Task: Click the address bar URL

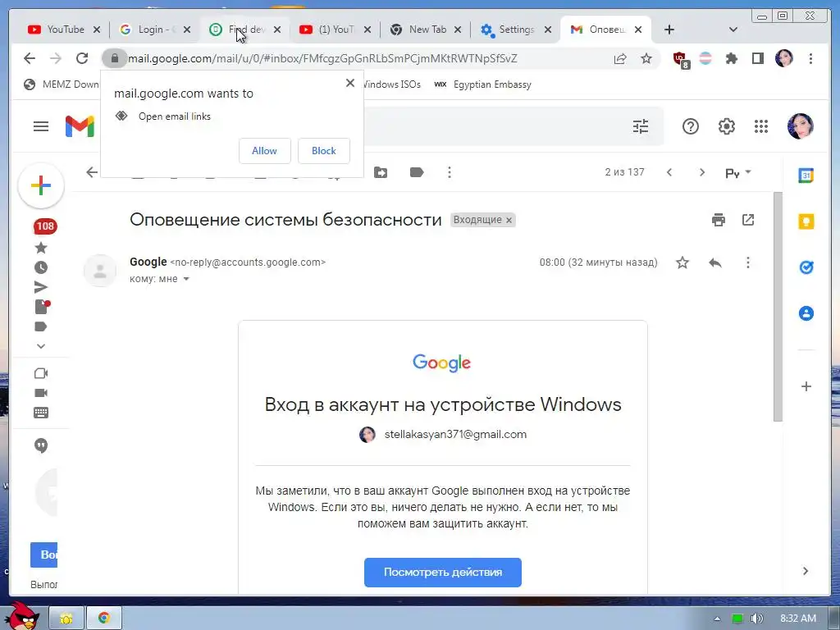Action: click(322, 58)
